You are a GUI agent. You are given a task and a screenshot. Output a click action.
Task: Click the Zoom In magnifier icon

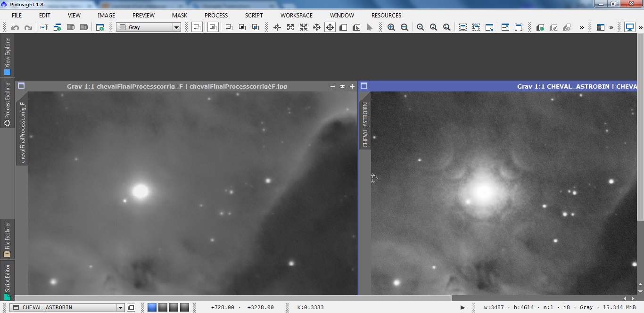pyautogui.click(x=391, y=27)
